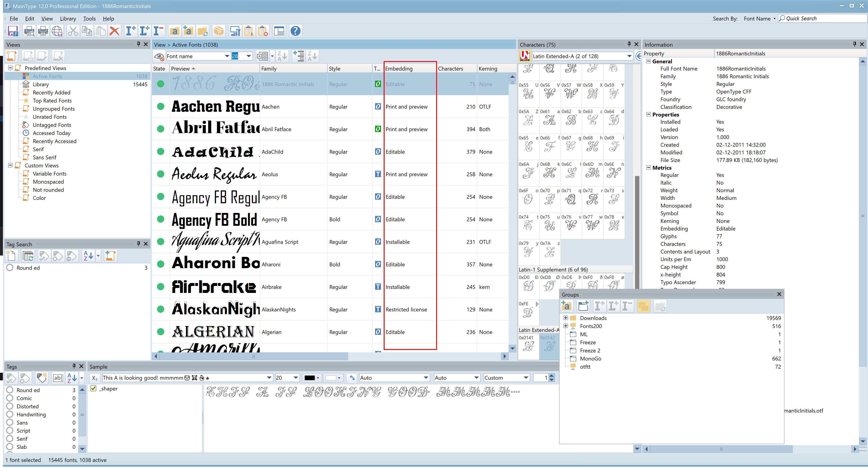Click the new document icon in Tag Search
868x468 pixels.
coord(11,256)
